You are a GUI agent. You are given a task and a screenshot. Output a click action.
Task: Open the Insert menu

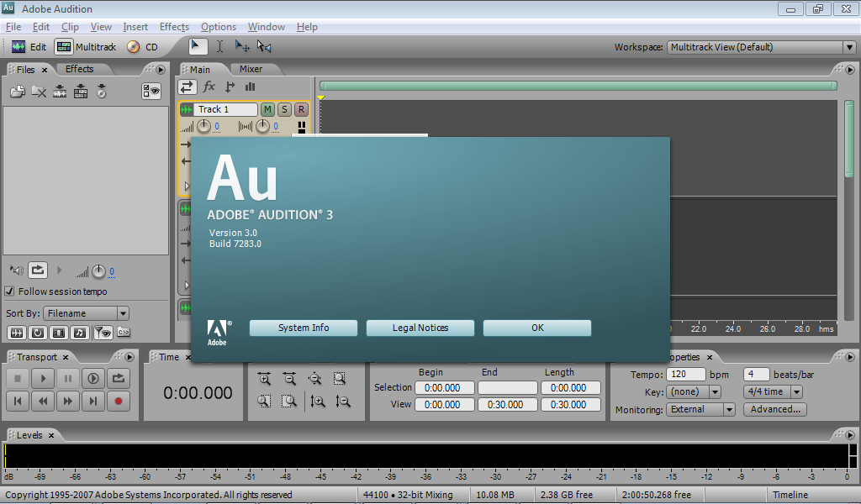[x=135, y=27]
